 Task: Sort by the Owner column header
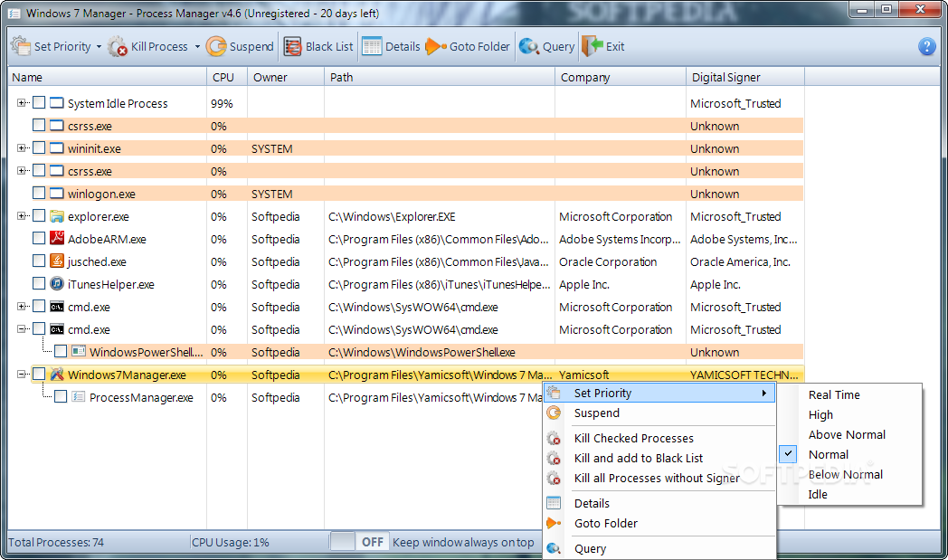click(286, 77)
